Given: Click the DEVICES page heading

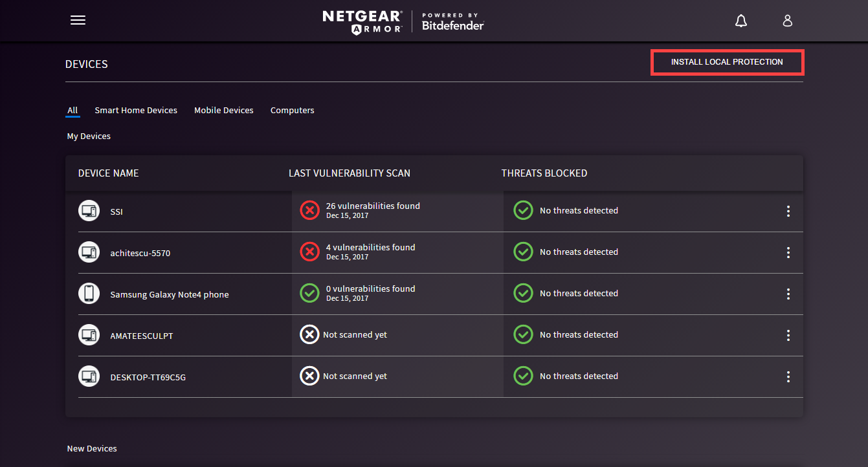Looking at the screenshot, I should coord(87,65).
